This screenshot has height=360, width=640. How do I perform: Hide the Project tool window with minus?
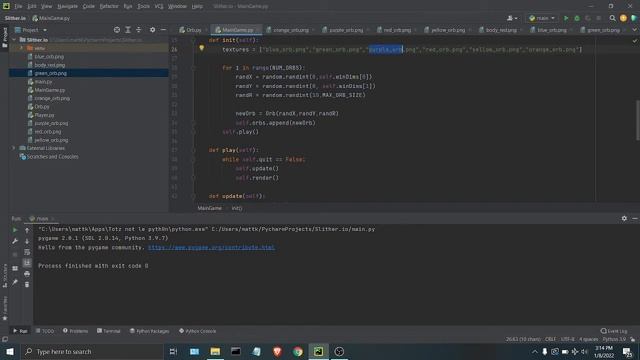pos(163,30)
